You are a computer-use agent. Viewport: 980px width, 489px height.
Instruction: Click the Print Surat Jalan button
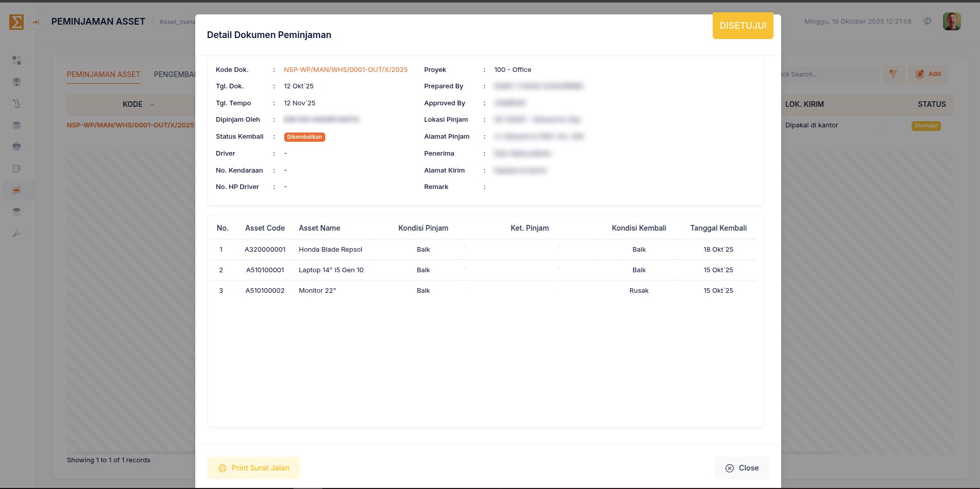[253, 468]
